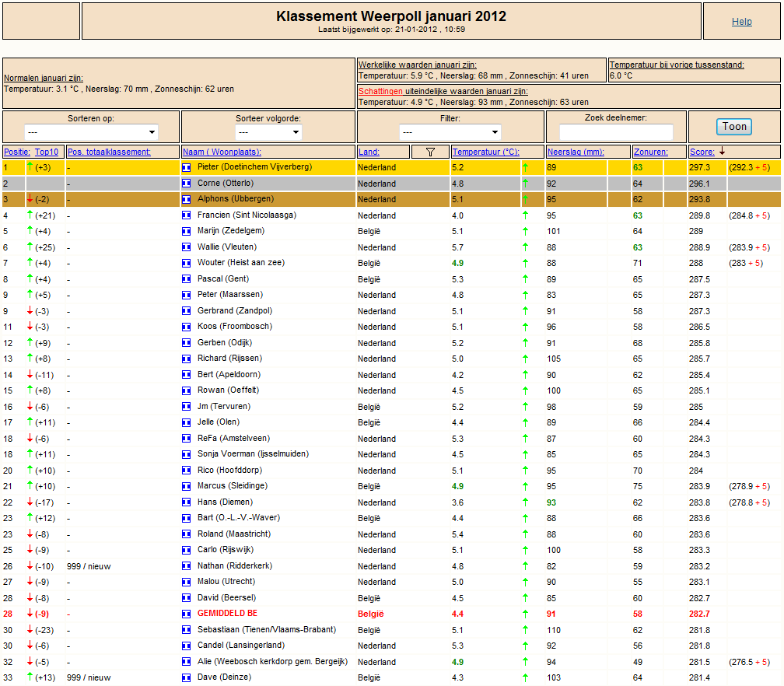Image resolution: width=784 pixels, height=686 pixels.
Task: Click the blue icon beside Corne (Otterlo)
Action: (x=187, y=184)
